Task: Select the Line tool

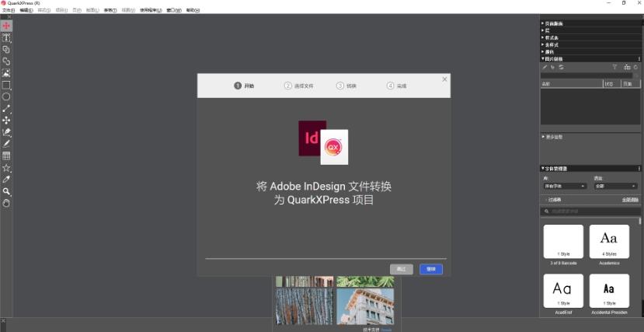Action: (x=6, y=109)
